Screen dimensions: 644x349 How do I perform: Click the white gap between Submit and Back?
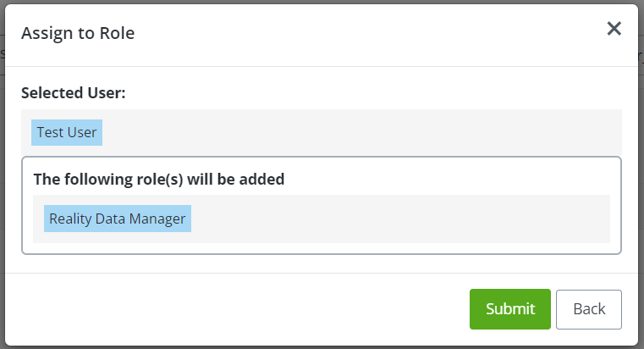coord(553,309)
